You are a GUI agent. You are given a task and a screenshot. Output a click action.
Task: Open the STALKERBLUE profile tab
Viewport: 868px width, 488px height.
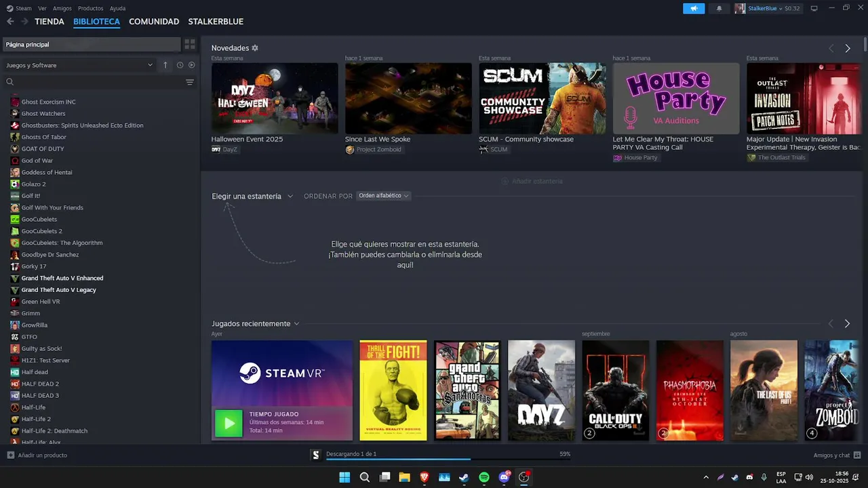tap(216, 22)
